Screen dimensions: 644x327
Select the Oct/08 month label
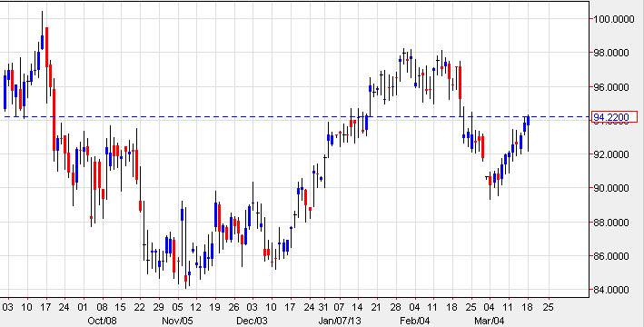point(103,321)
